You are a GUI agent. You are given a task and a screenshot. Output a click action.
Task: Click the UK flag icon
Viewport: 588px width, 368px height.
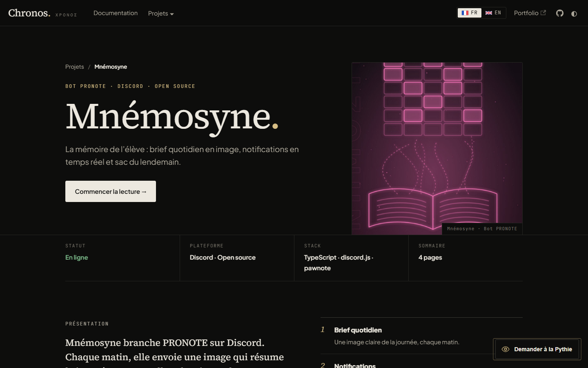pos(489,13)
